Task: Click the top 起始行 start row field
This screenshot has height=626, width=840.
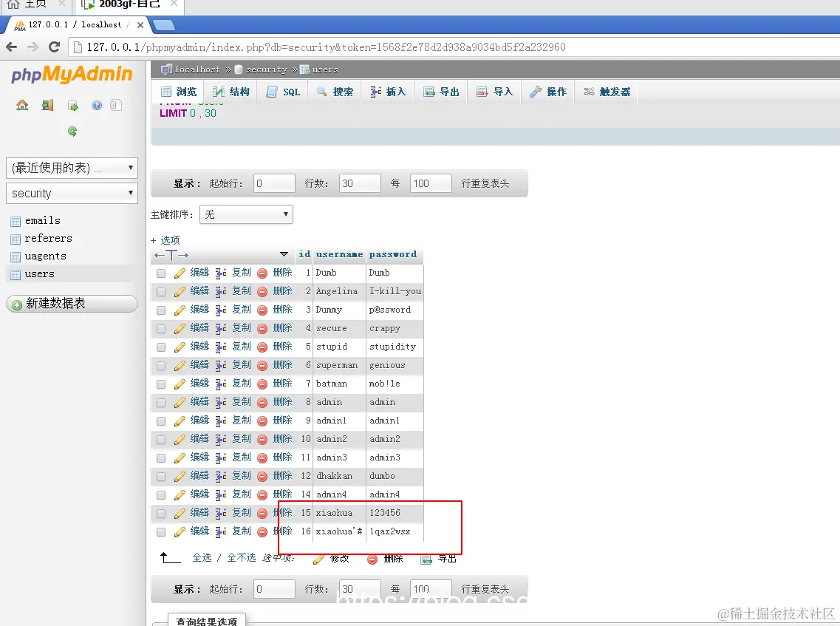Action: click(x=274, y=183)
